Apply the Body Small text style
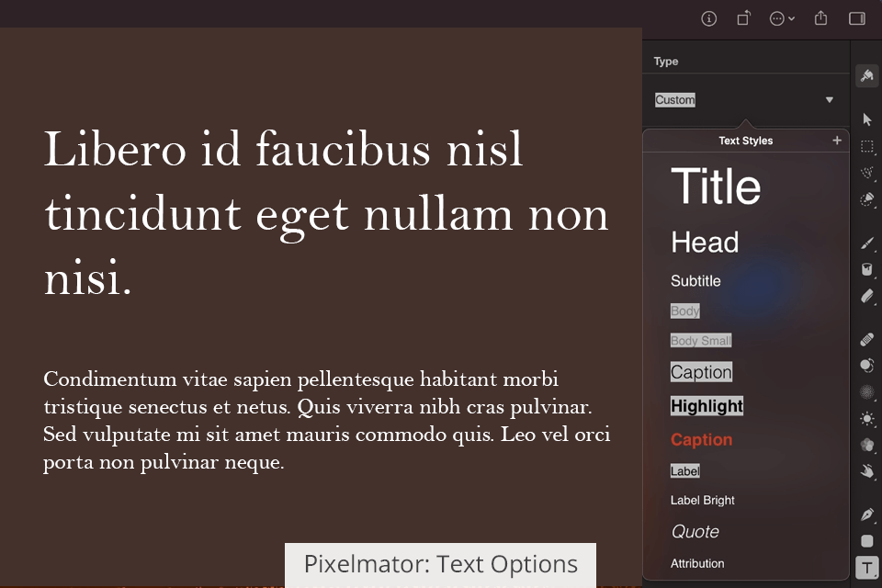 pos(701,341)
